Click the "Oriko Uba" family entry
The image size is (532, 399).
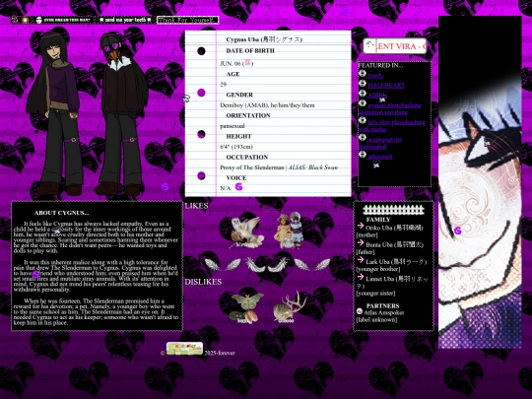click(394, 228)
